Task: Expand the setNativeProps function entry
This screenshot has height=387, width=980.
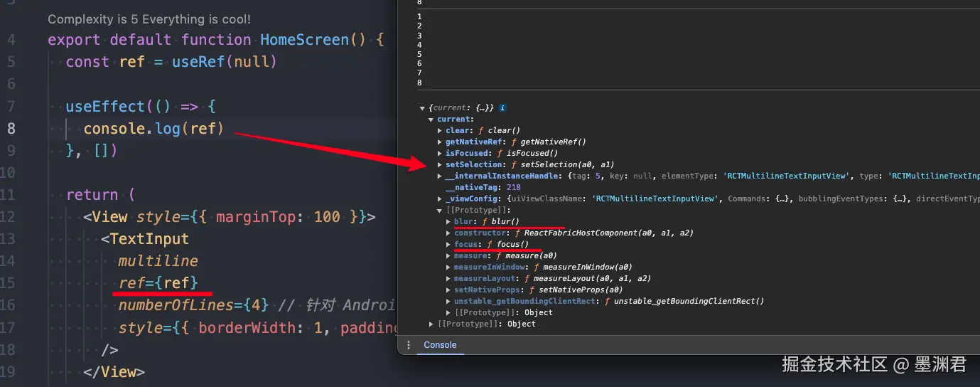Action: 449,290
